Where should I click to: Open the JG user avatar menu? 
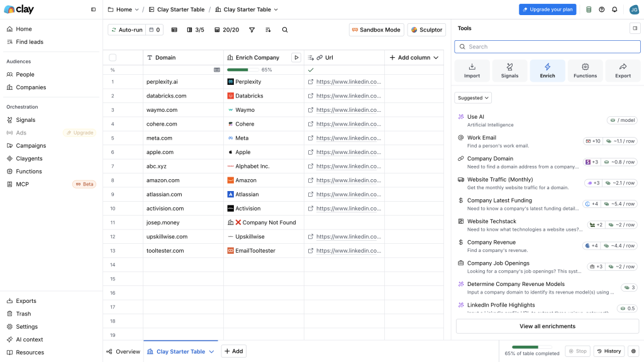click(634, 9)
